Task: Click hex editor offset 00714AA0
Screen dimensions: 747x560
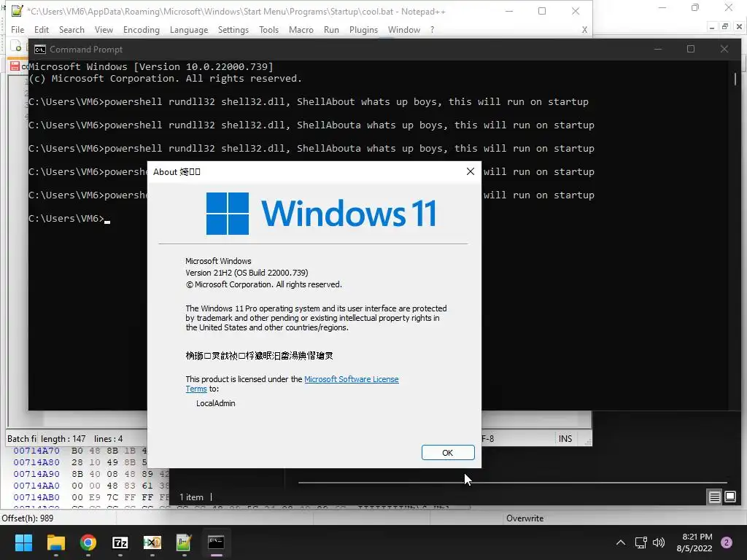Action: click(36, 486)
